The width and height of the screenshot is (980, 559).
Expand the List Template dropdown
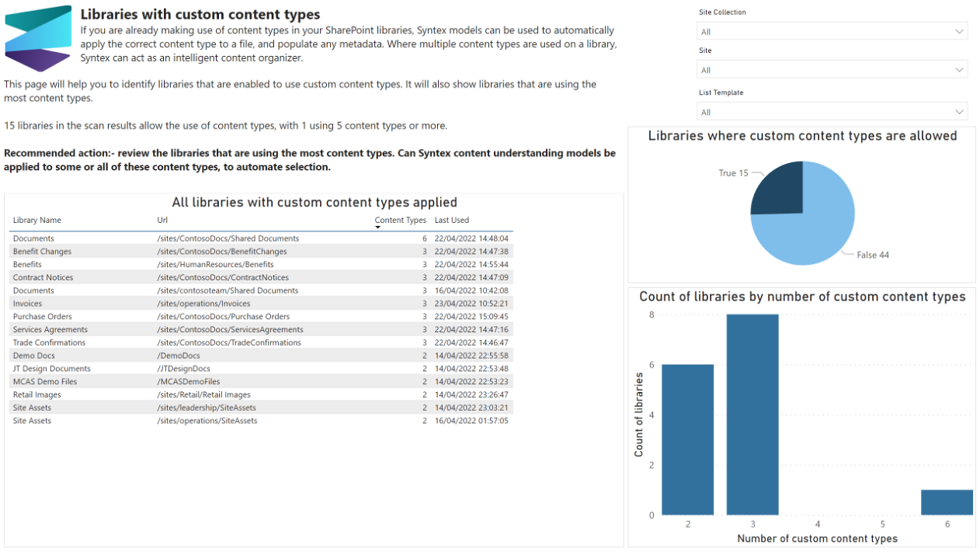pyautogui.click(x=831, y=111)
